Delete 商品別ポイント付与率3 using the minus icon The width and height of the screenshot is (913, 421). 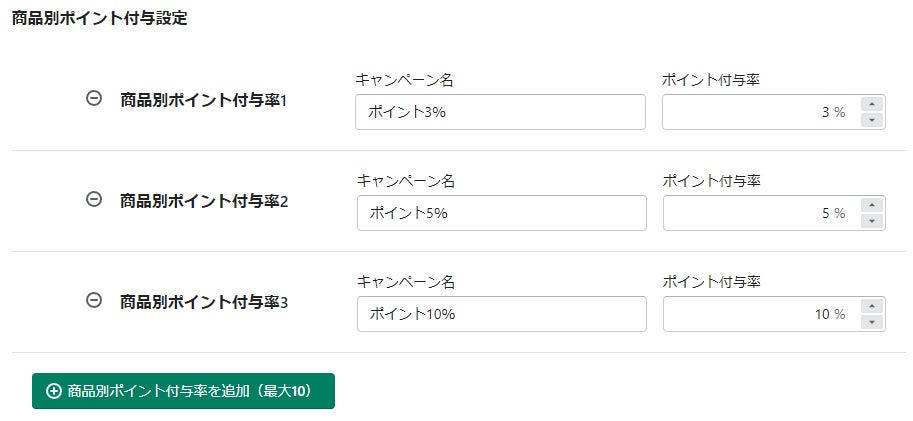(x=94, y=300)
